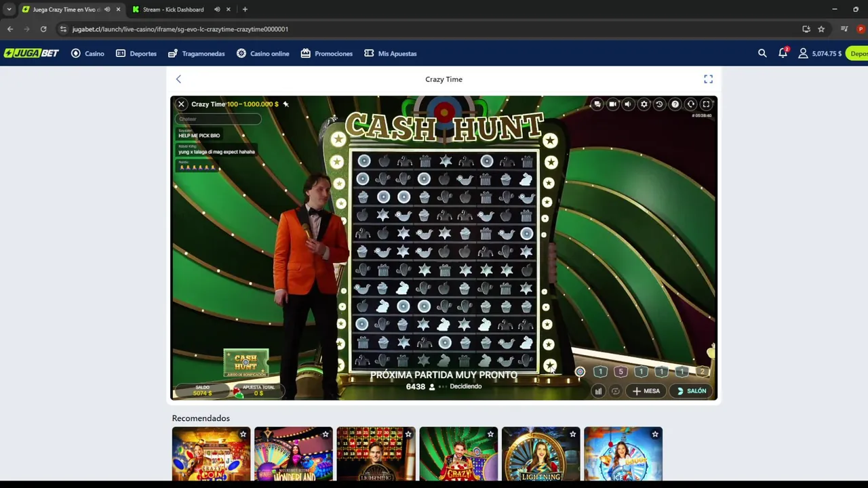Open the Wonderland recommended game thumbnail

[x=294, y=453]
